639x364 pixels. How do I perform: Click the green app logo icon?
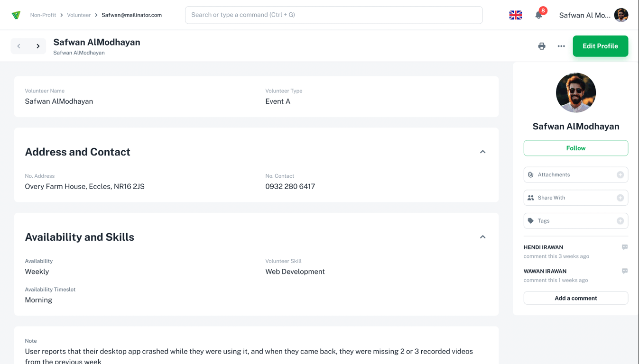tap(16, 15)
